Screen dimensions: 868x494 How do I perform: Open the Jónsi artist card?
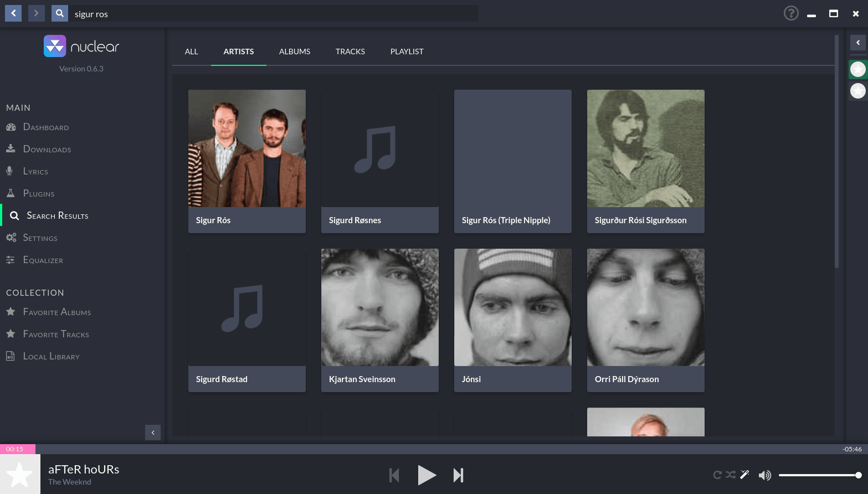tap(513, 320)
